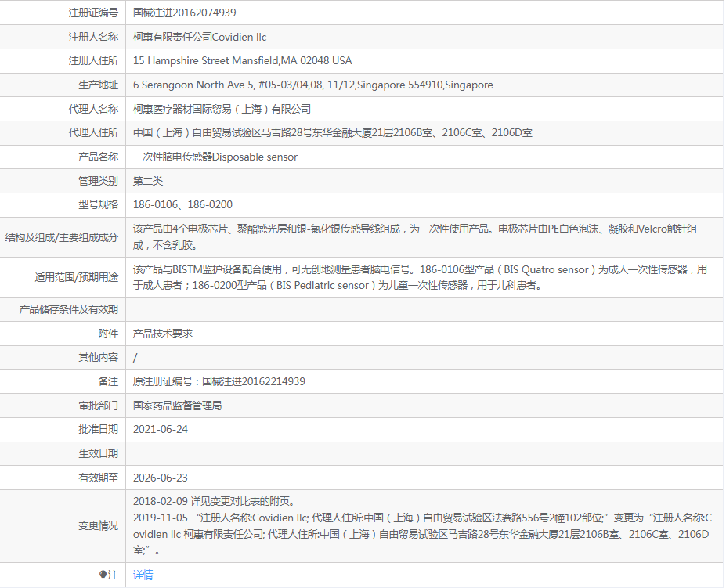This screenshot has width=726, height=588.
Task: Click the 审批部门 label
Action: click(98, 406)
